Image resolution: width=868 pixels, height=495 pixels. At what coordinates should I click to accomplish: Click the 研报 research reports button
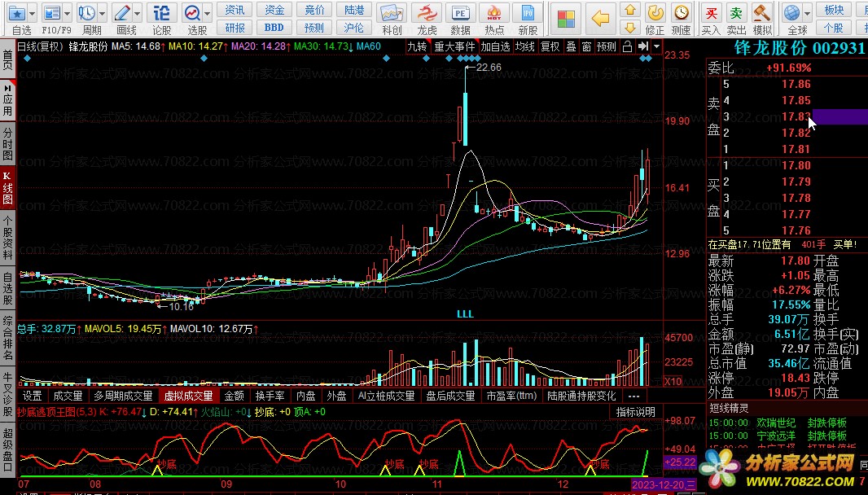point(235,27)
